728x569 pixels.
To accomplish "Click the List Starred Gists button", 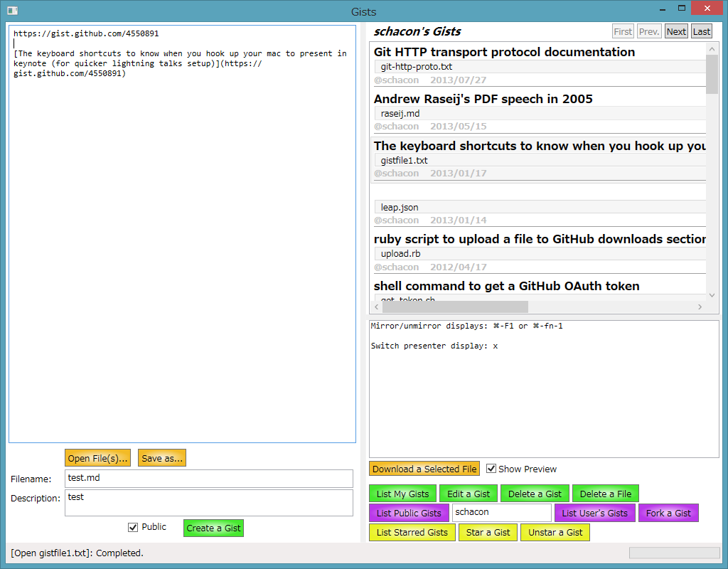I will coord(412,532).
